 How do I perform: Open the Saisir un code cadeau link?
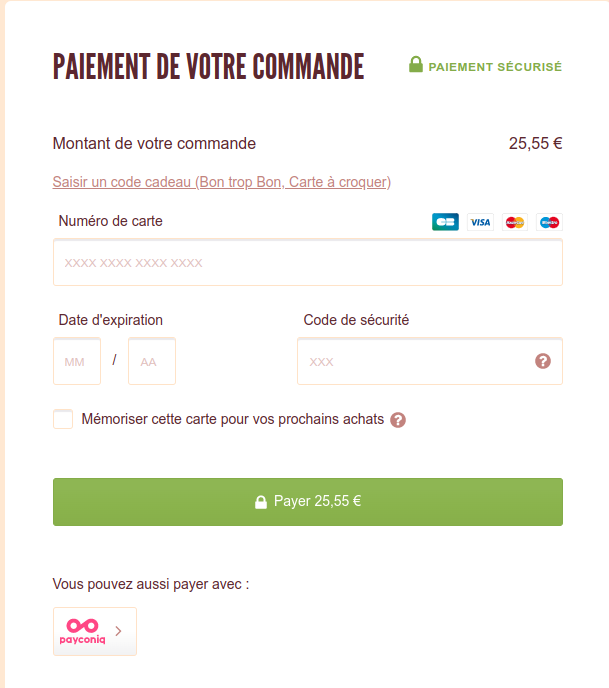tap(222, 182)
